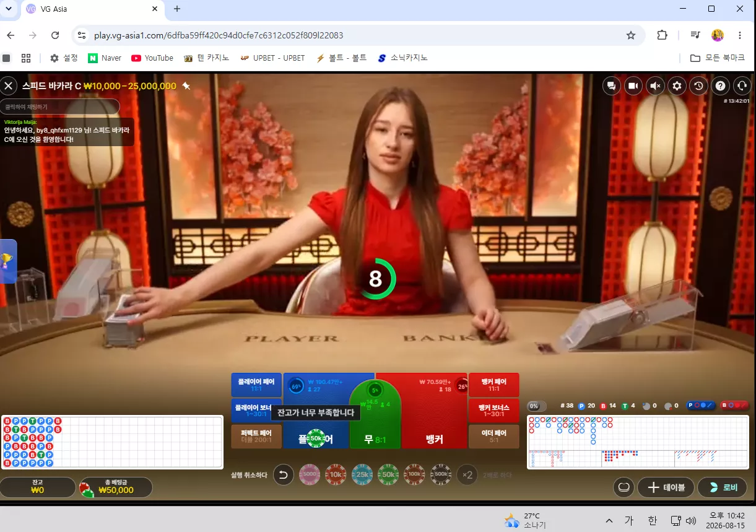Go back in browser
756x532 pixels.
(x=11, y=35)
